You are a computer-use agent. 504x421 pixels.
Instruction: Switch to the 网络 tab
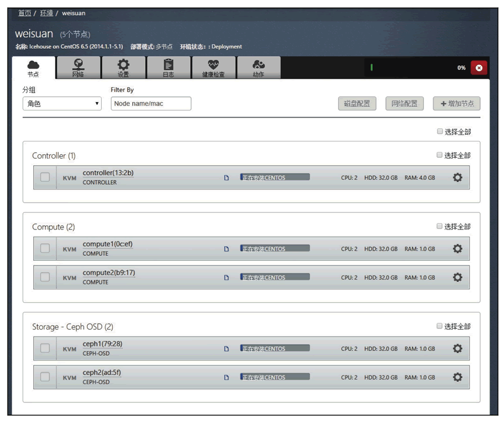coord(79,67)
